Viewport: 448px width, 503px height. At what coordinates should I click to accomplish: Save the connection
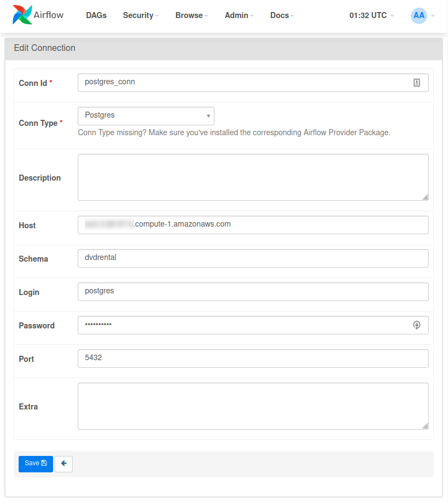coord(36,464)
